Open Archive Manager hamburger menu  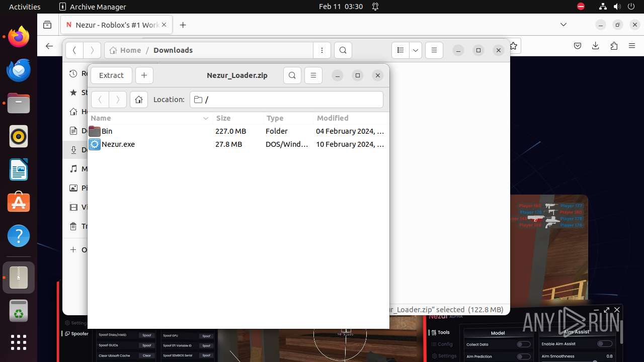[313, 75]
